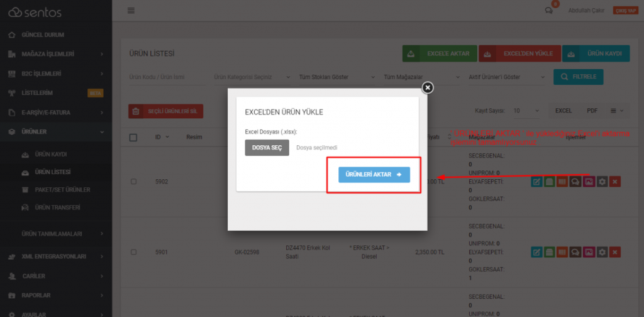
Task: Click the orange barcode icon for product 5902
Action: tap(563, 181)
